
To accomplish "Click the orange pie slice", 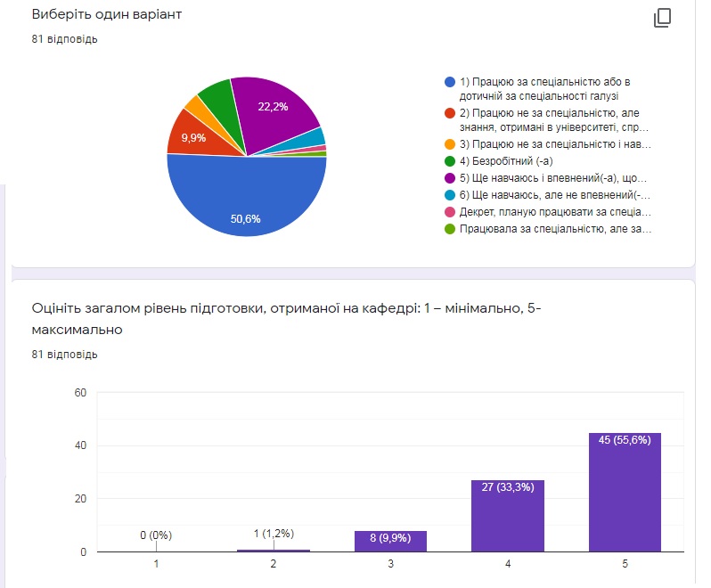I will click(x=197, y=114).
